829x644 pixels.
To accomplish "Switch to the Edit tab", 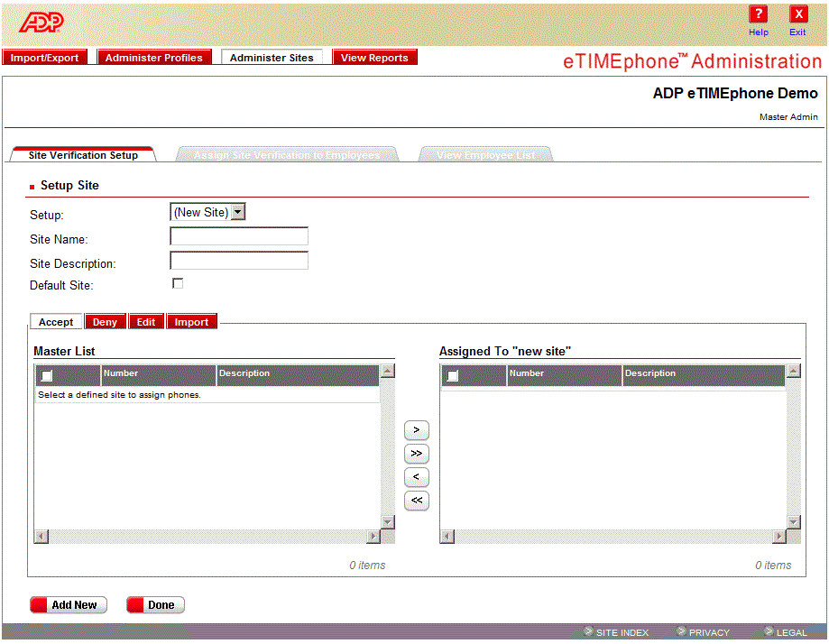I will [146, 321].
